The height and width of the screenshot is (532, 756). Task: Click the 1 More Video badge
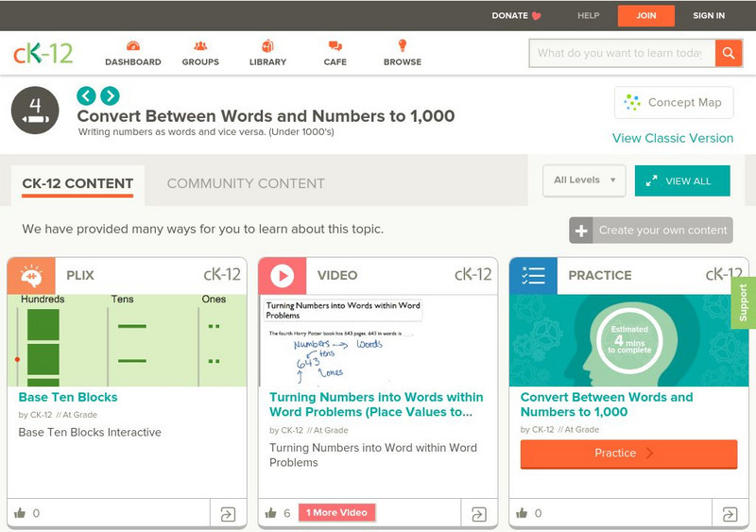[x=337, y=513]
